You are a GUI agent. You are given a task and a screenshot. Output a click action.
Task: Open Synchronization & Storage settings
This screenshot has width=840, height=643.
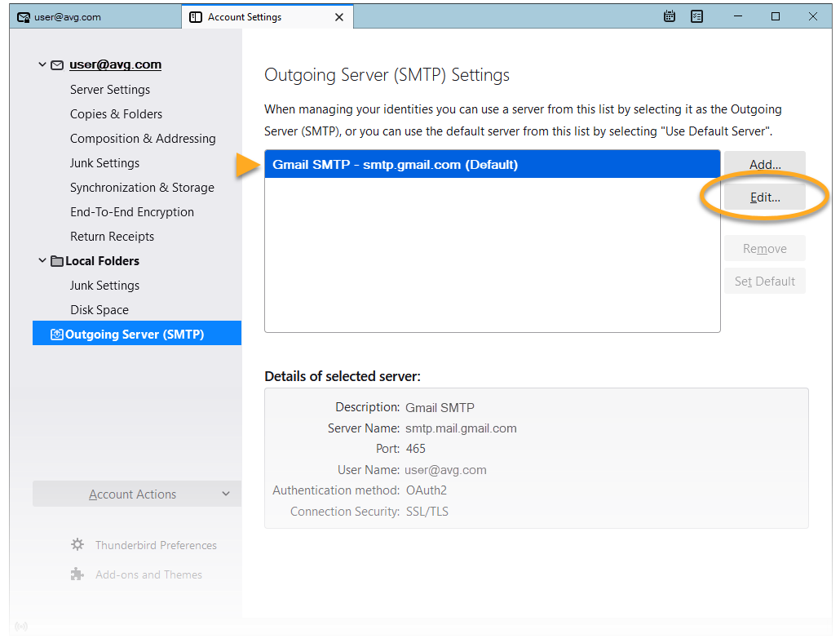142,188
